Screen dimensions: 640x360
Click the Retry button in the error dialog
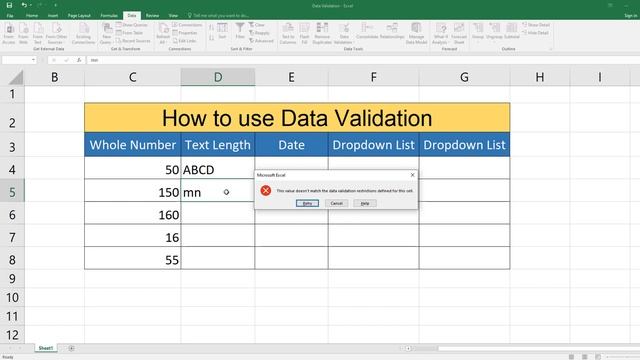(307, 203)
